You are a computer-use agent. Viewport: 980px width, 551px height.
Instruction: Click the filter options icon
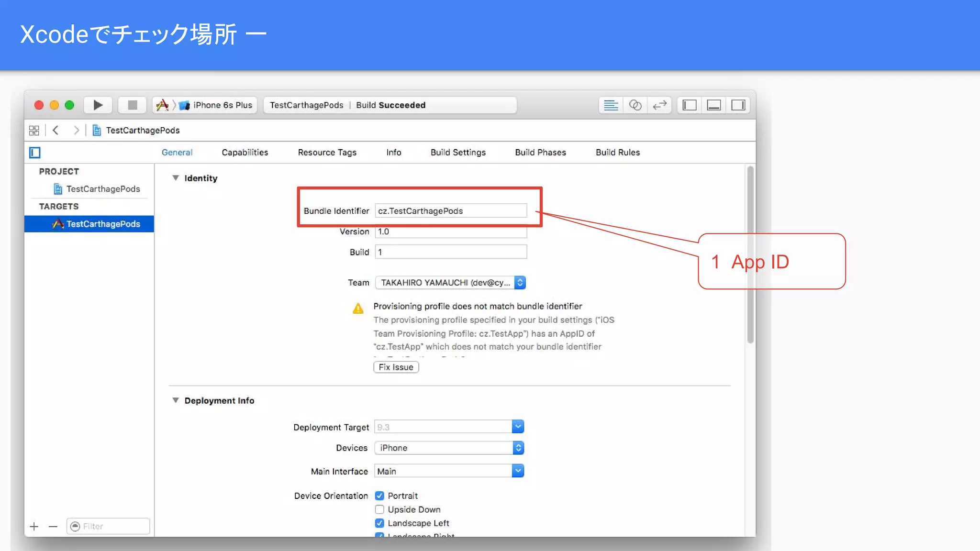[x=75, y=526]
